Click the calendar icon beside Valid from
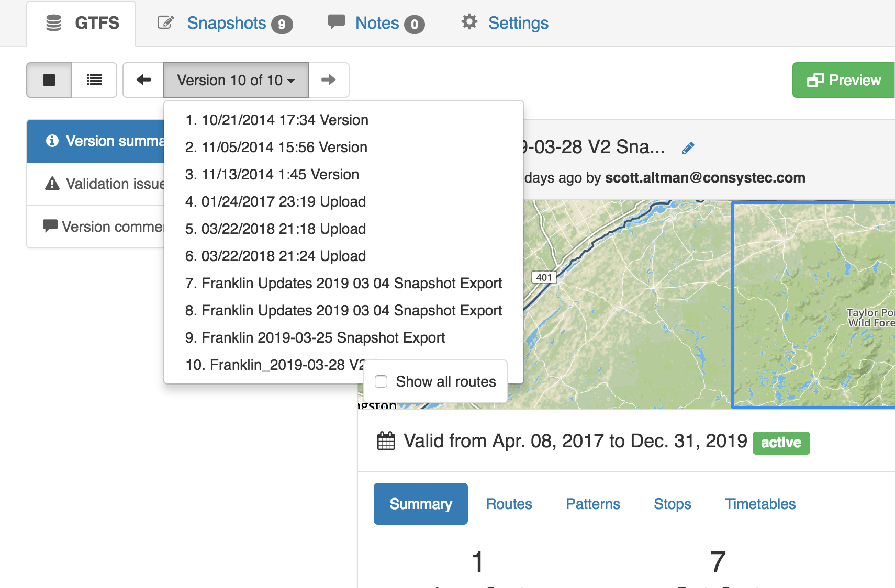 click(386, 441)
